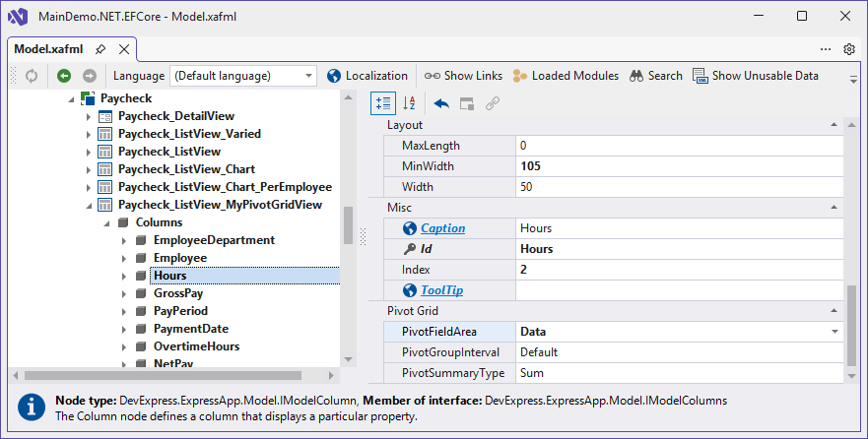The image size is (868, 439).
Task: Click the blue undo reset arrow icon
Action: click(x=441, y=103)
